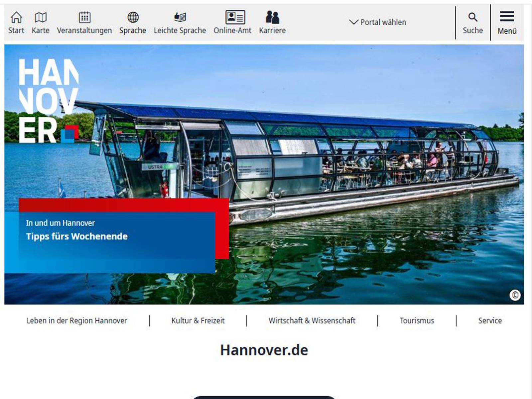The image size is (532, 399).
Task: Click the Start home icon
Action: [16, 17]
